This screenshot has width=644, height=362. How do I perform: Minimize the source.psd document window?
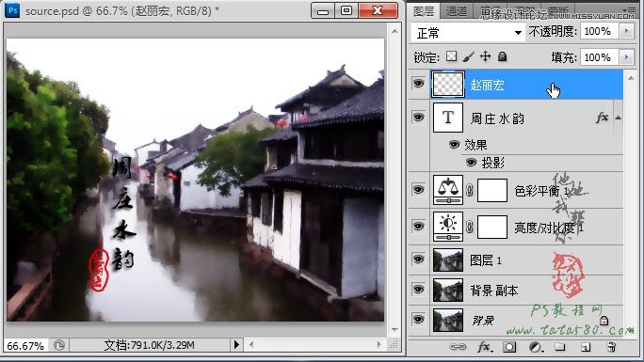click(x=323, y=10)
